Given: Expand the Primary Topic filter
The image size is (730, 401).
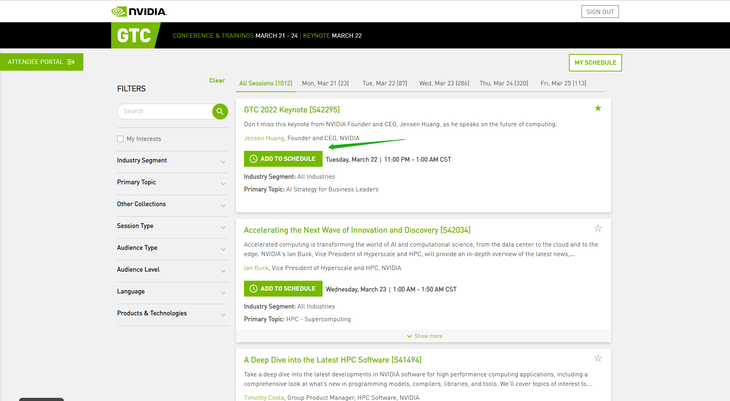Looking at the screenshot, I should 172,183.
